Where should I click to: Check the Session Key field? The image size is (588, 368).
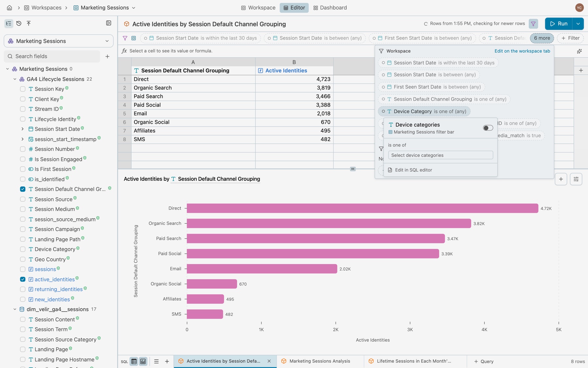[x=23, y=89]
